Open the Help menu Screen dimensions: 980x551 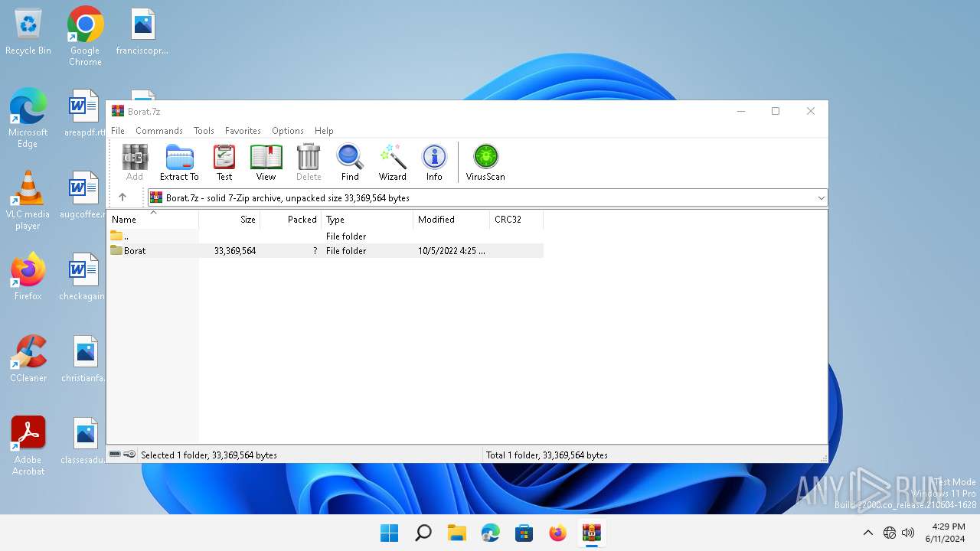tap(324, 131)
